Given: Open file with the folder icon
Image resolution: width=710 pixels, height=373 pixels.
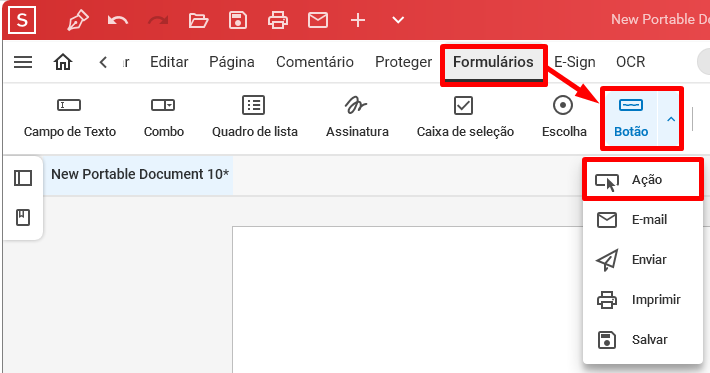Looking at the screenshot, I should pos(198,20).
